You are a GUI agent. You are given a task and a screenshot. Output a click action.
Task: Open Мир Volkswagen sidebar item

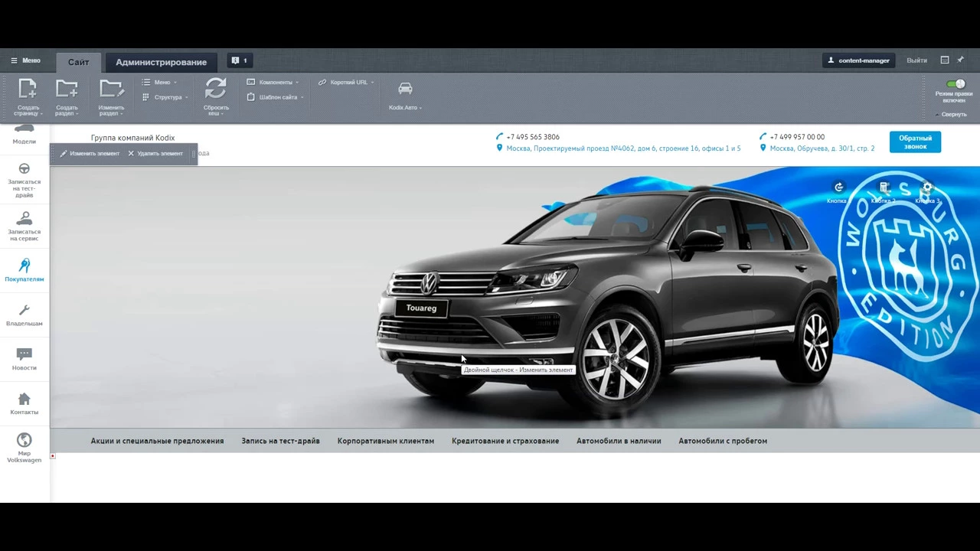click(x=24, y=448)
